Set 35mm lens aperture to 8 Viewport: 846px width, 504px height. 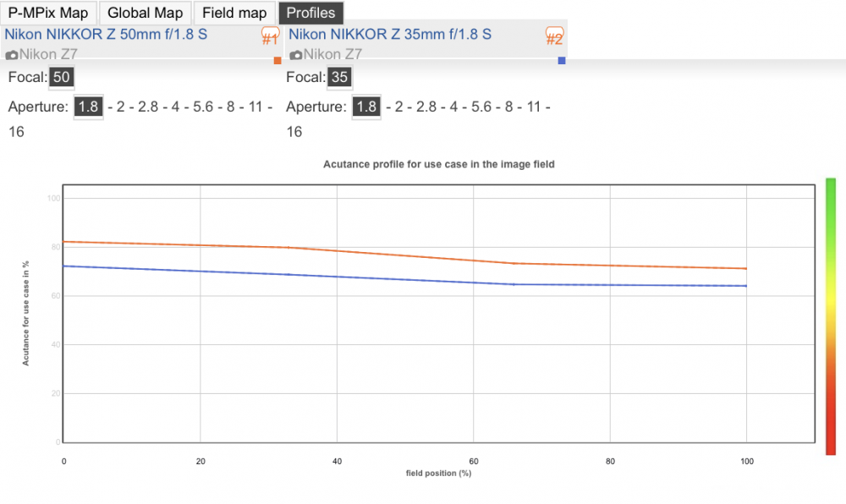[x=508, y=107]
